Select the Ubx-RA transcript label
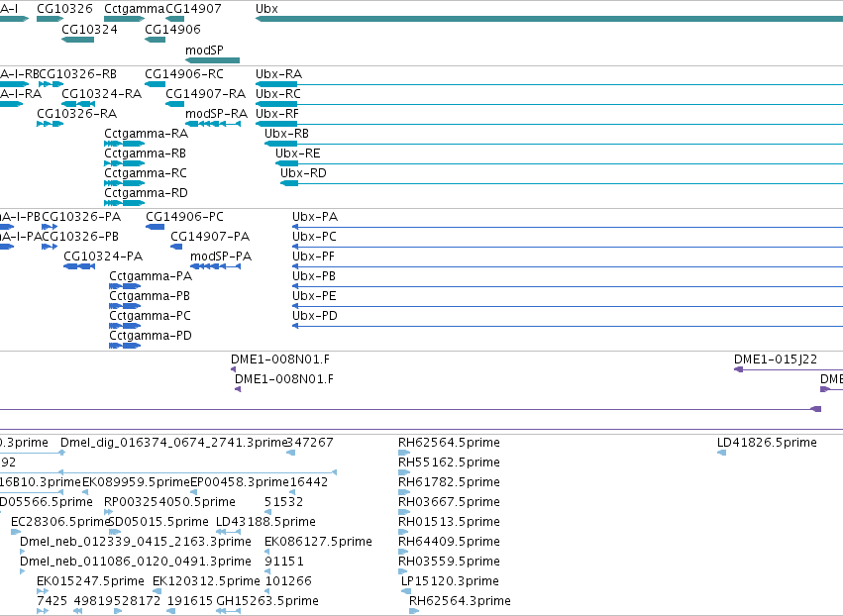 click(x=278, y=74)
